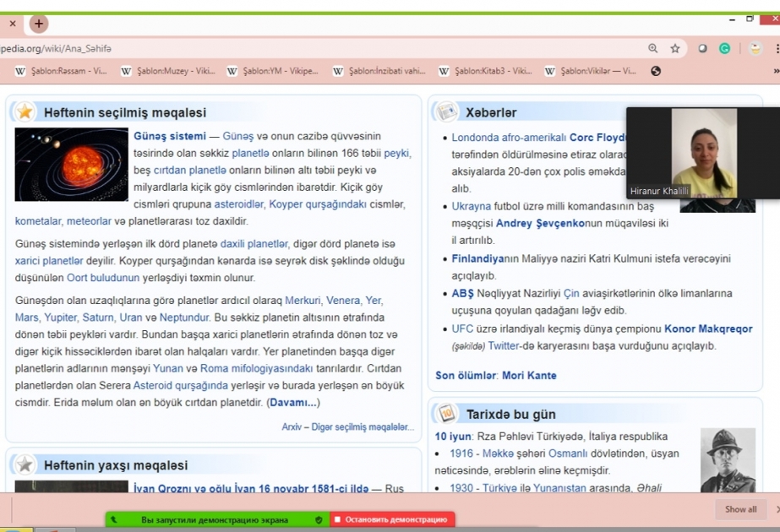Click the star icon beside Həftənin seçilmiş məqaləsi
780x532 pixels.
pyautogui.click(x=25, y=111)
